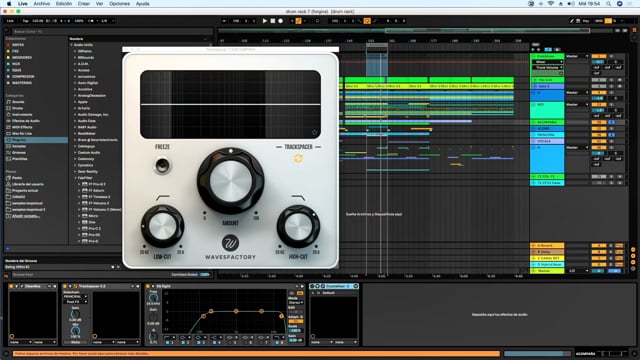
Task: Click the transport Stop button
Action: click(273, 21)
